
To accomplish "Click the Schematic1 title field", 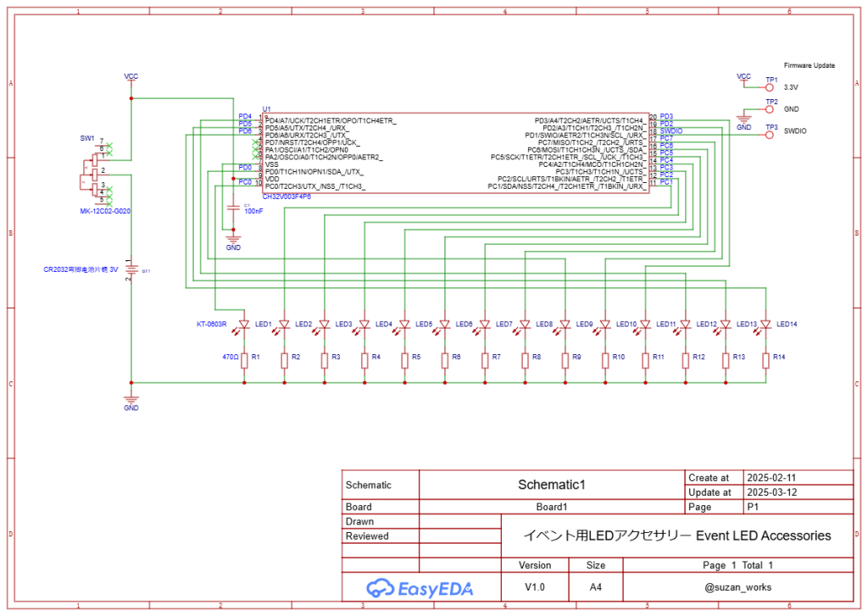I will [x=551, y=485].
